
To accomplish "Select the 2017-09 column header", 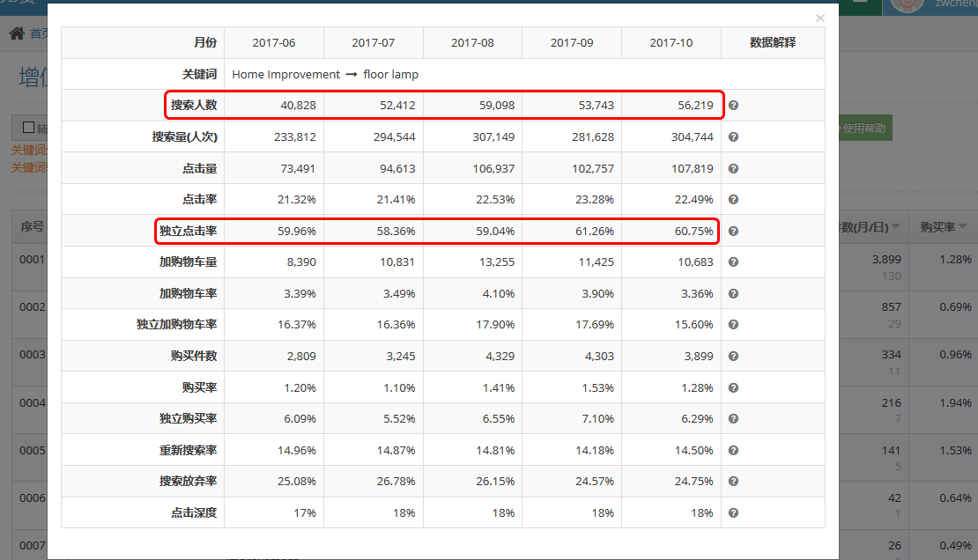I will [x=572, y=43].
